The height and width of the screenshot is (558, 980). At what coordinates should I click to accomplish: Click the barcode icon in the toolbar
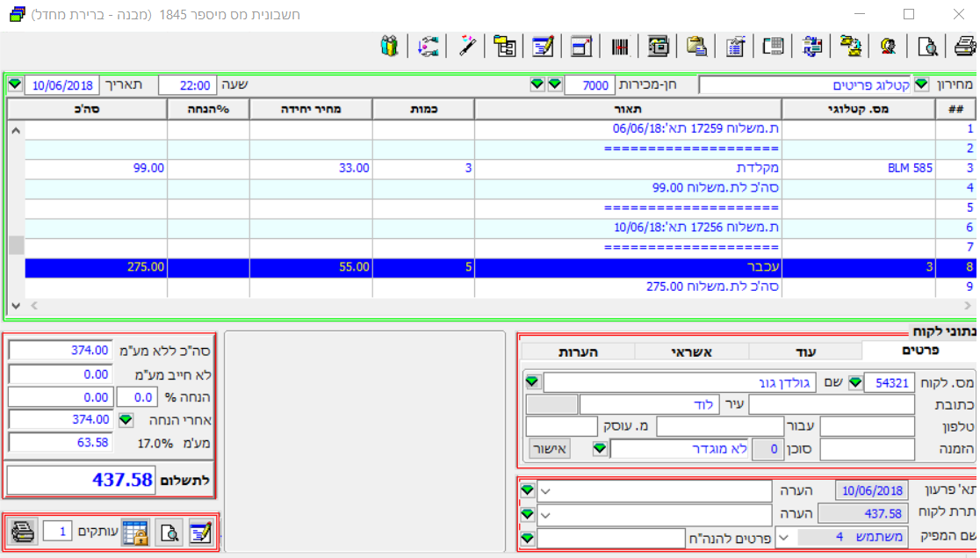tap(619, 47)
